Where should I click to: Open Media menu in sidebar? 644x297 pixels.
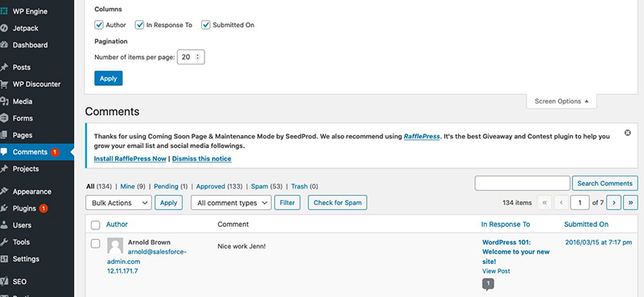23,101
